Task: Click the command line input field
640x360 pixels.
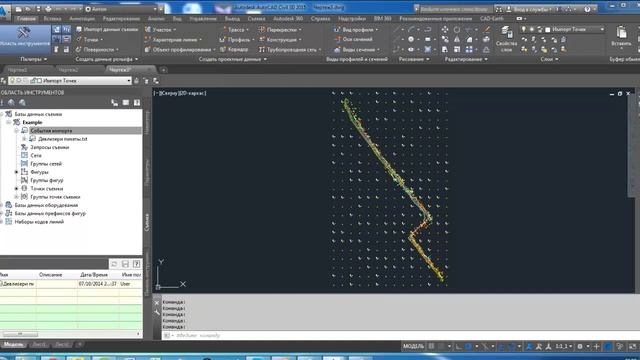Action: click(400, 336)
